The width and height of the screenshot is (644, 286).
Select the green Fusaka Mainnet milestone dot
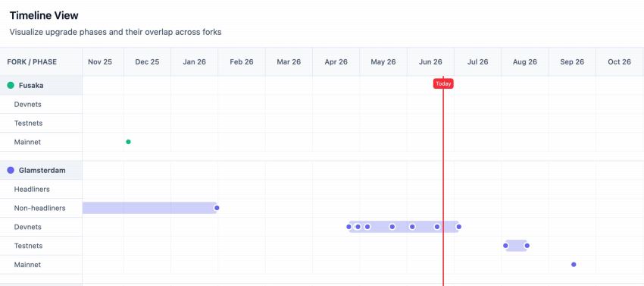coord(128,142)
